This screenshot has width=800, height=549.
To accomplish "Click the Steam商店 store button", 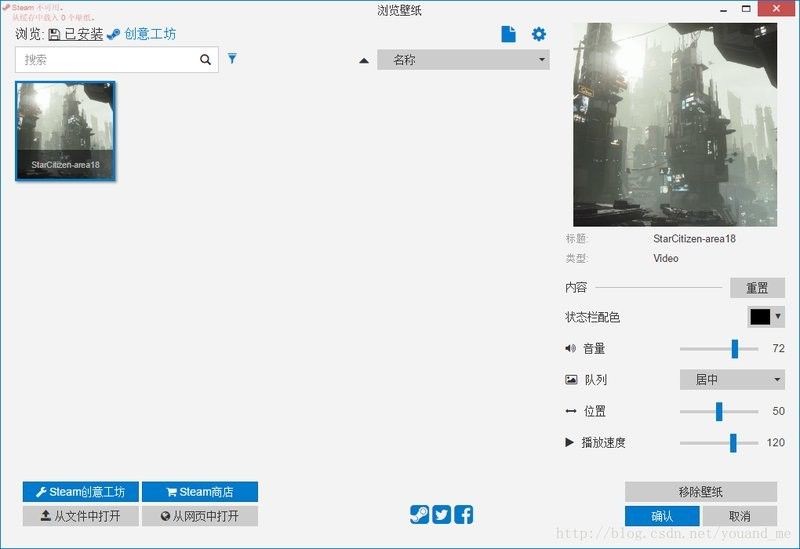I will click(x=200, y=492).
